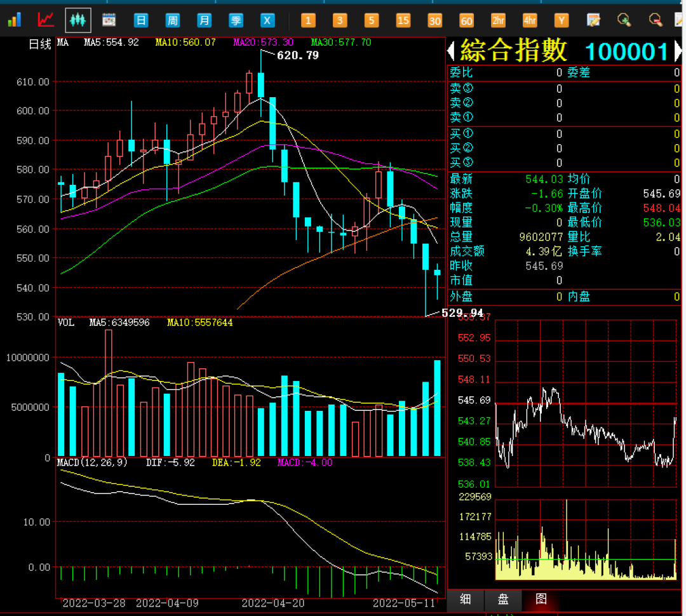Open the colored bar chart icon

15,20
